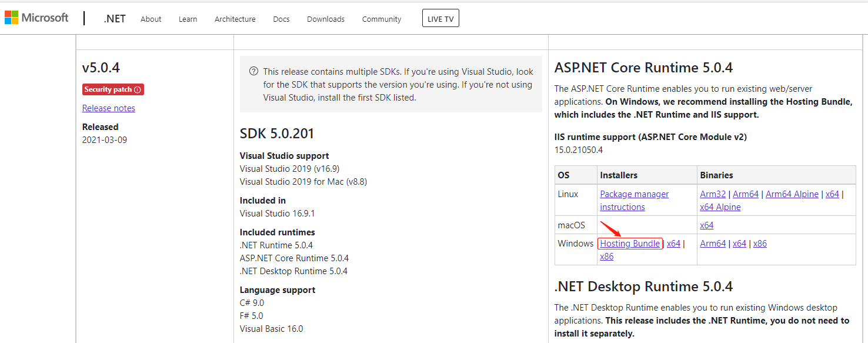Select Downloads in the navigation bar
This screenshot has width=868, height=343.
pos(326,19)
